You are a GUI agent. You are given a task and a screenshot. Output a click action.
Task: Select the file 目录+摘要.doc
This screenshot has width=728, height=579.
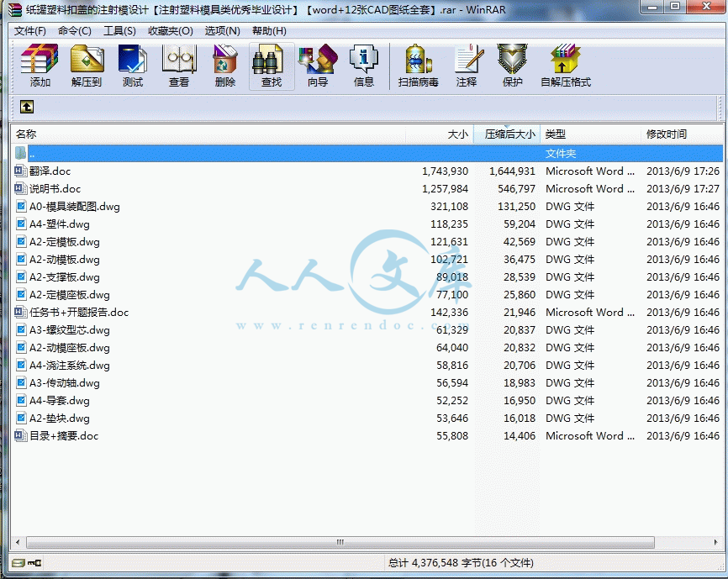coord(64,435)
